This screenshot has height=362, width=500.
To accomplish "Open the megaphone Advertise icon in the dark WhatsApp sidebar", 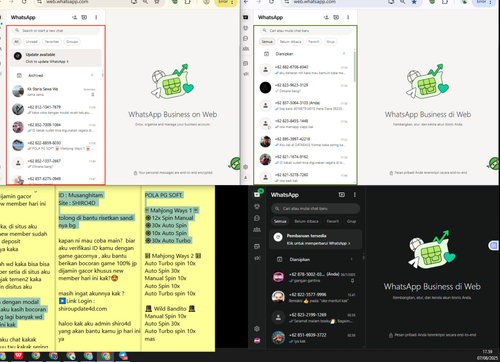I will (x=257, y=258).
